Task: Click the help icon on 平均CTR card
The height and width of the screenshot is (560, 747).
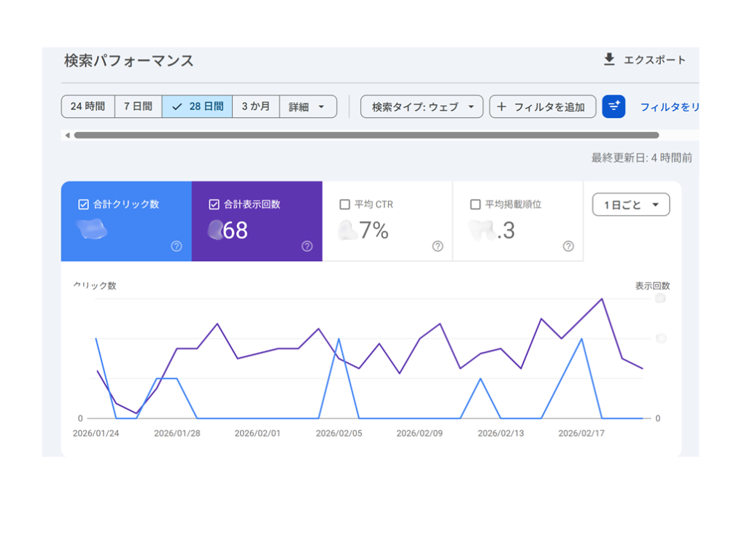Action: click(437, 246)
